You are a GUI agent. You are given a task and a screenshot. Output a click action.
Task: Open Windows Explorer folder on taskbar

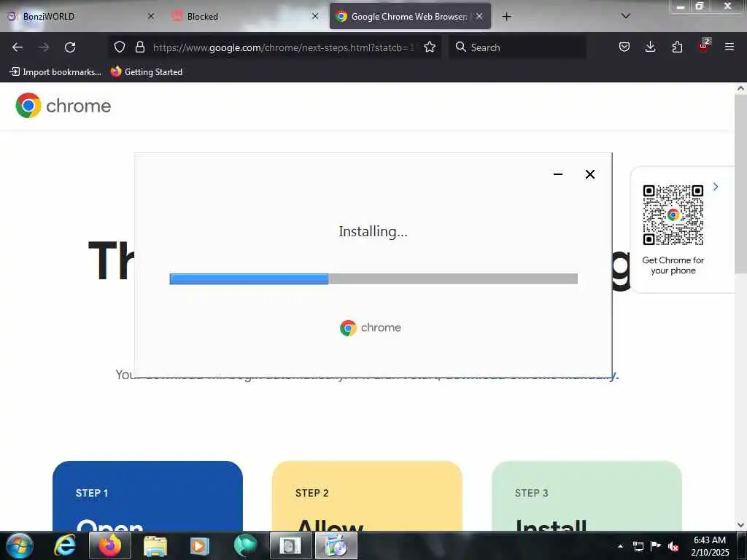coord(155,545)
